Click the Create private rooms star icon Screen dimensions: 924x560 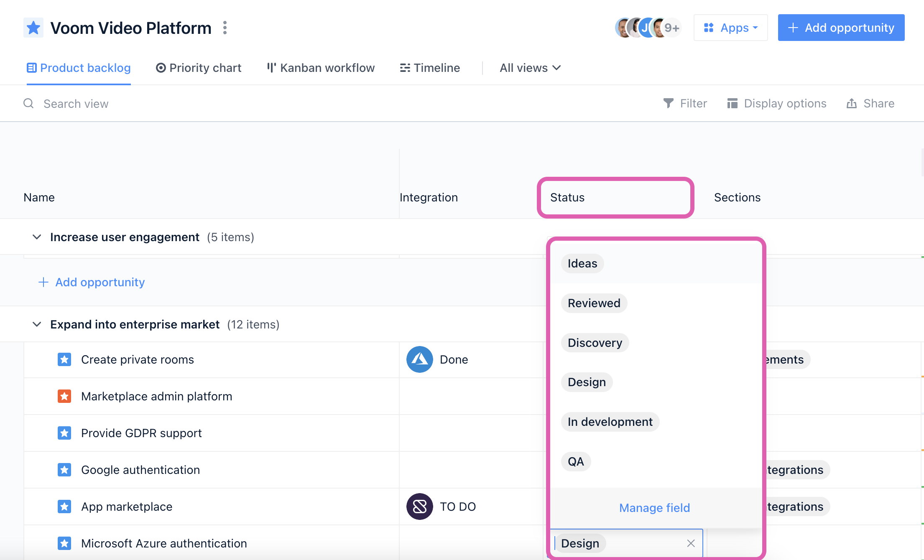click(64, 359)
